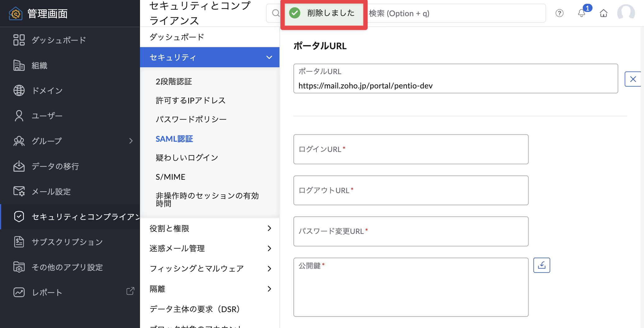Click the 削除しました notification text
Viewport: 644px width, 328px height.
331,13
